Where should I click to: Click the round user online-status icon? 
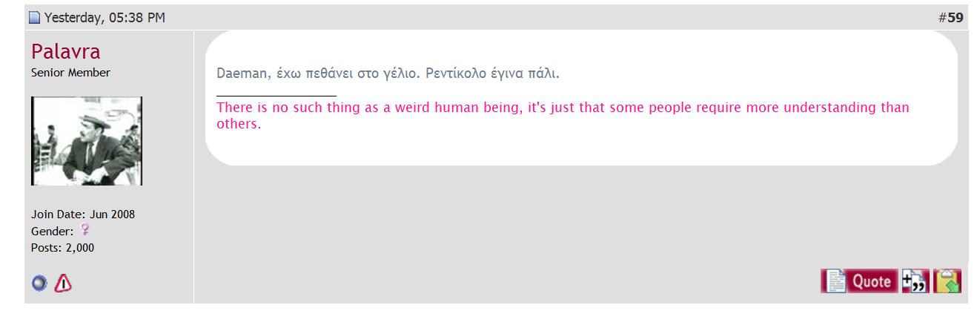point(39,283)
